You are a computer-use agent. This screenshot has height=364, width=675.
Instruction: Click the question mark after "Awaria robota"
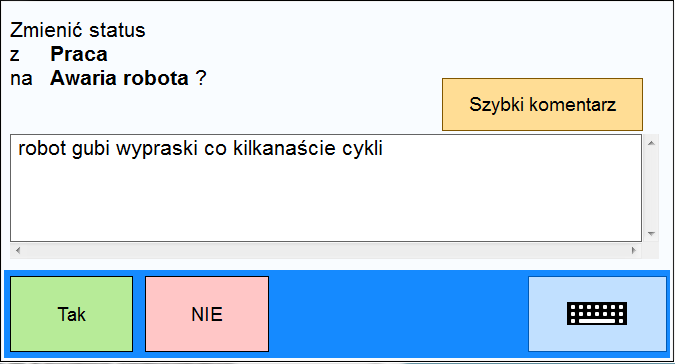[201, 78]
